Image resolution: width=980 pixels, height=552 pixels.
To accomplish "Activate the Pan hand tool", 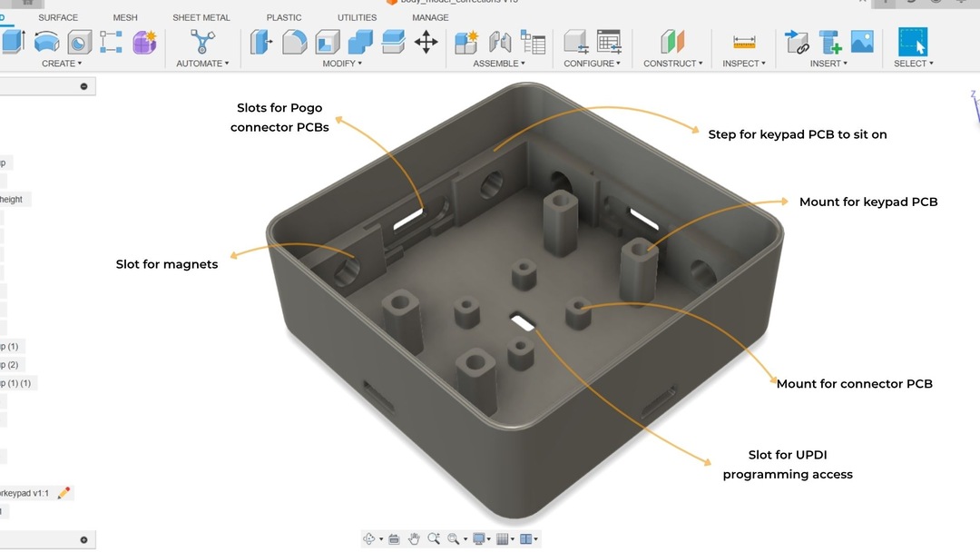I will (x=414, y=538).
